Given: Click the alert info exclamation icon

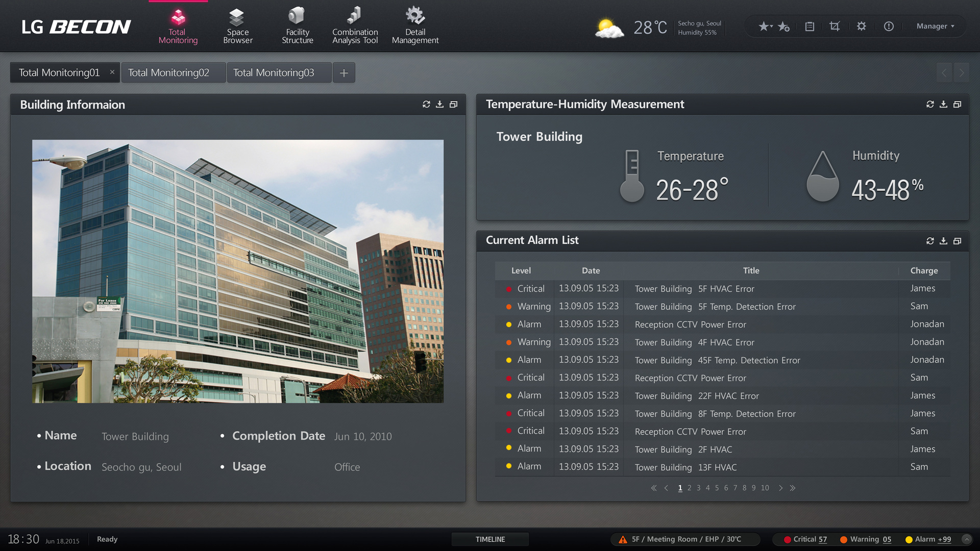Looking at the screenshot, I should [x=889, y=26].
